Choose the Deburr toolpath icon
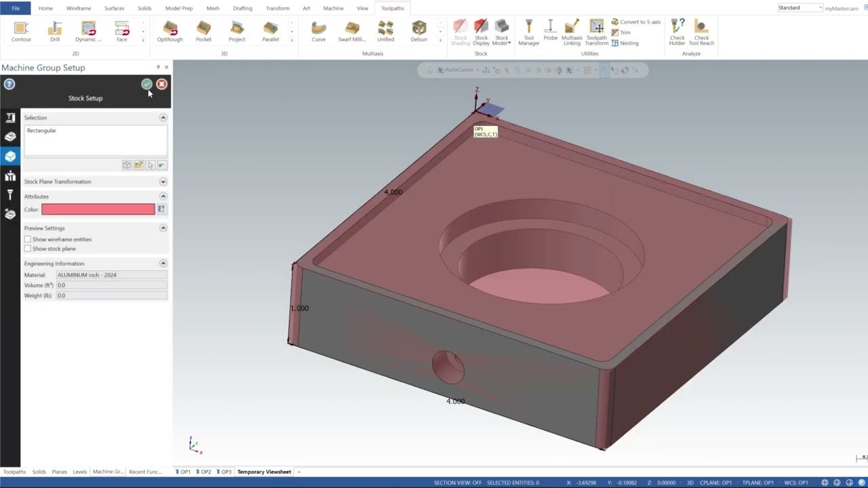This screenshot has width=868, height=488. point(419,31)
